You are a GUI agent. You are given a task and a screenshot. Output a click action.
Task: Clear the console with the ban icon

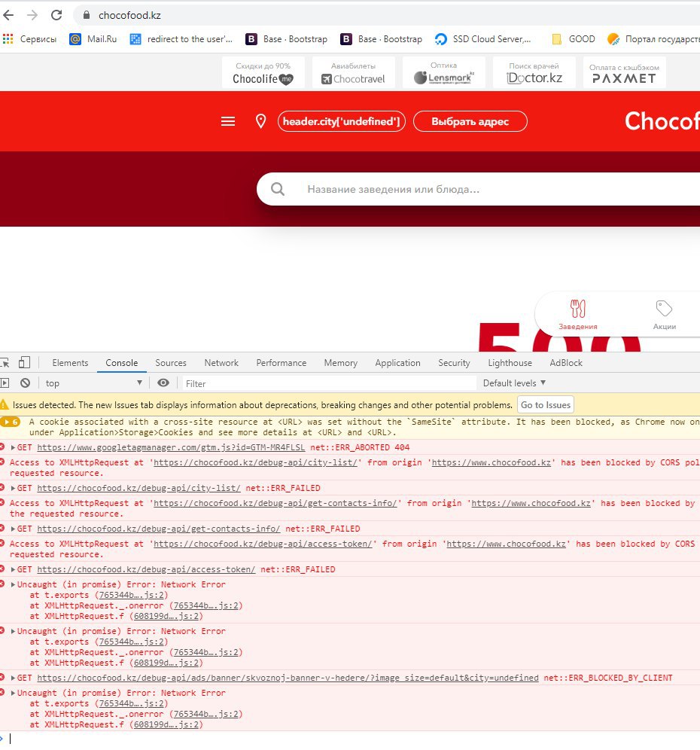tap(26, 383)
